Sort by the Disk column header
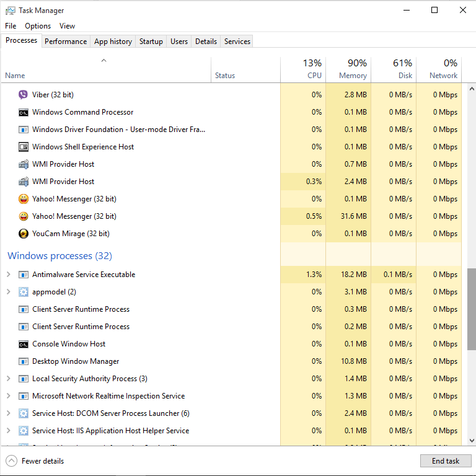 click(x=394, y=69)
